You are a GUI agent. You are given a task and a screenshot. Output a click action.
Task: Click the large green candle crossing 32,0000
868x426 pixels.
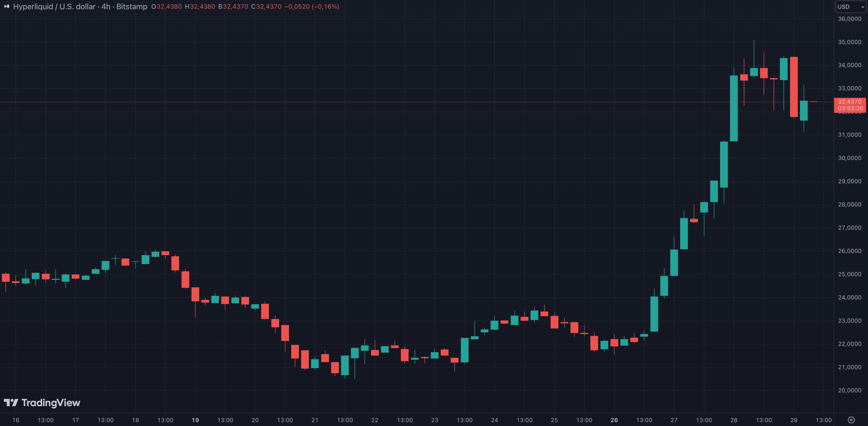(x=734, y=109)
